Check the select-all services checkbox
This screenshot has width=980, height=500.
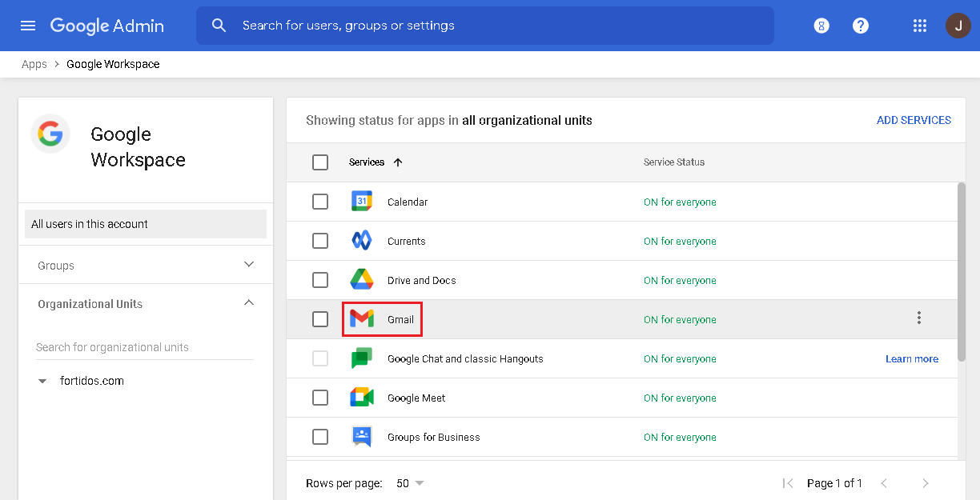pyautogui.click(x=320, y=162)
